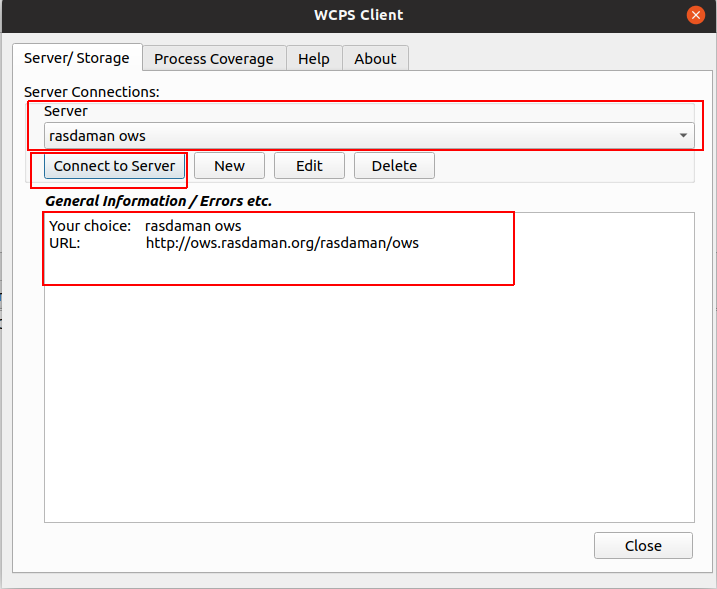The image size is (717, 589).
Task: Click the Delete server connection button
Action: (x=394, y=166)
